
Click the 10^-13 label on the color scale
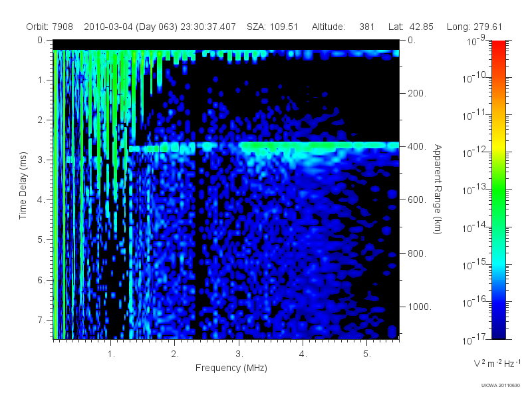tap(475, 189)
